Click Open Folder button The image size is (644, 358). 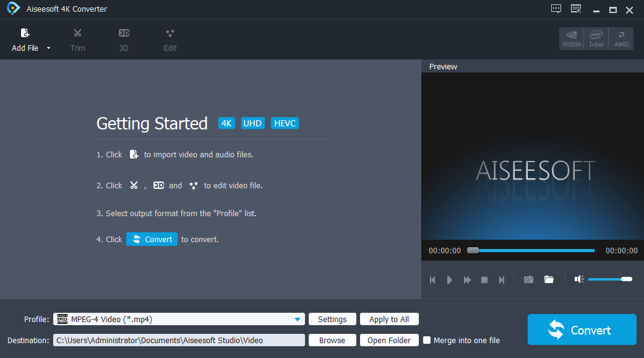coord(389,340)
